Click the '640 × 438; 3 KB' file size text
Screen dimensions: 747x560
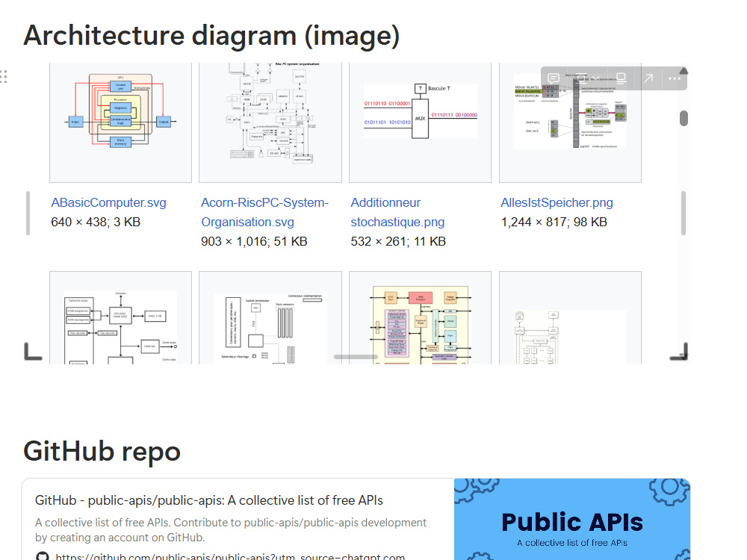[x=96, y=223]
